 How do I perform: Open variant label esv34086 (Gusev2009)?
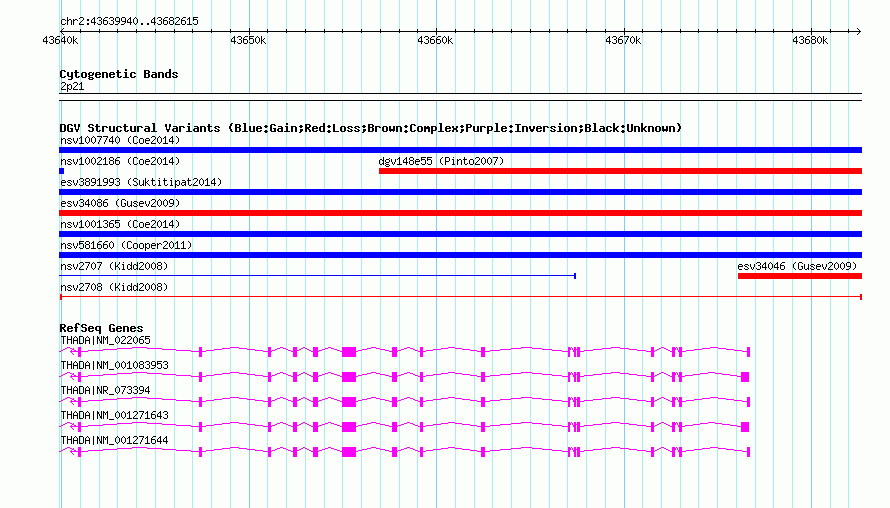(x=120, y=203)
